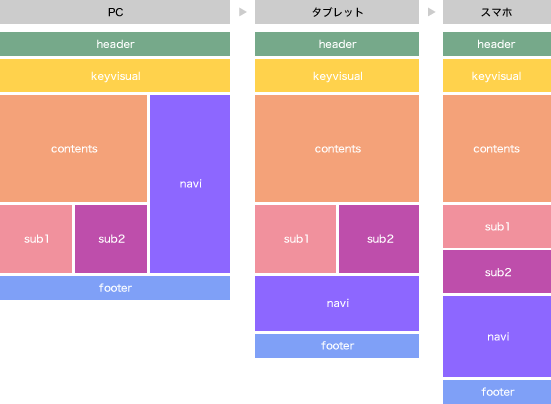The image size is (551, 404).
Task: Select the sub2 block in PC layout
Action: (x=111, y=239)
